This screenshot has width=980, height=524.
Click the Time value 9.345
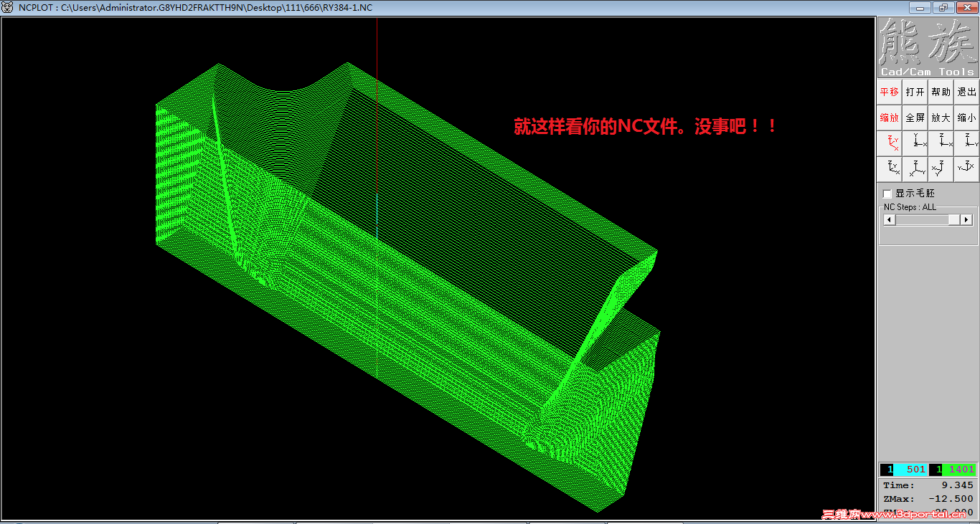[957, 485]
